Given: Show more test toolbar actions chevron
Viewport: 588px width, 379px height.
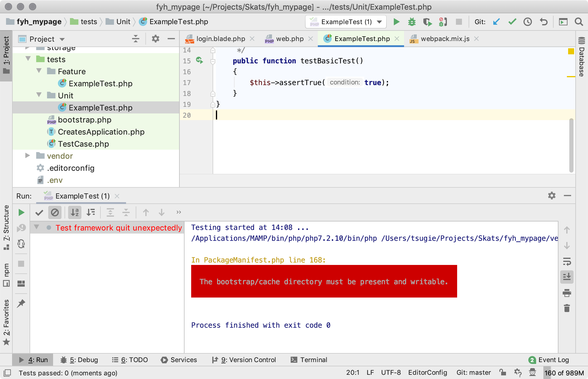Looking at the screenshot, I should [x=179, y=212].
